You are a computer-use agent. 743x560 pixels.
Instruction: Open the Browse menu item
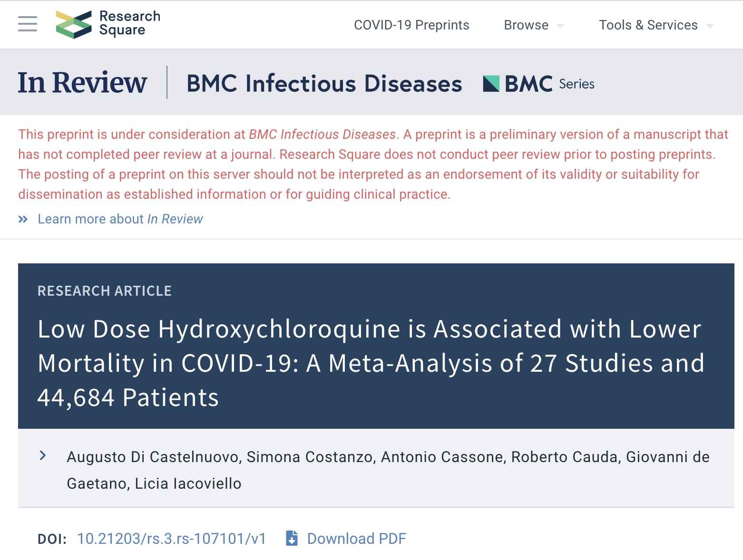[x=526, y=25]
